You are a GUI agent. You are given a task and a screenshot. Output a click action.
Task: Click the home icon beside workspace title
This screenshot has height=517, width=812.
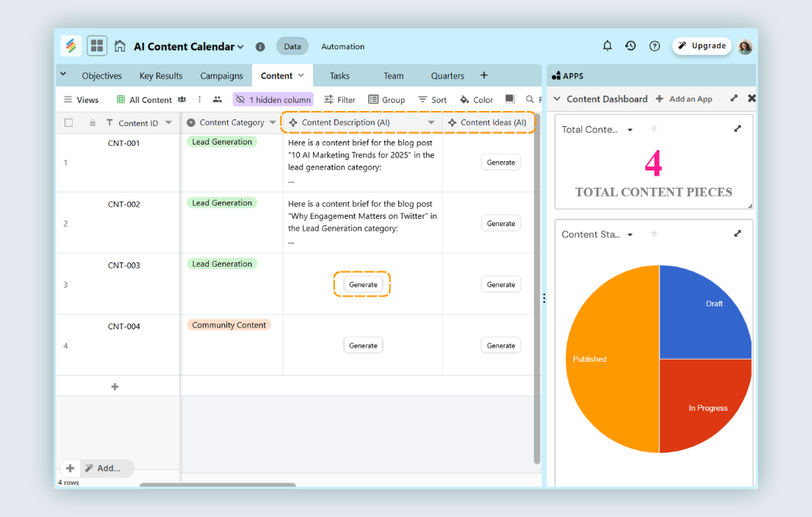click(x=120, y=46)
